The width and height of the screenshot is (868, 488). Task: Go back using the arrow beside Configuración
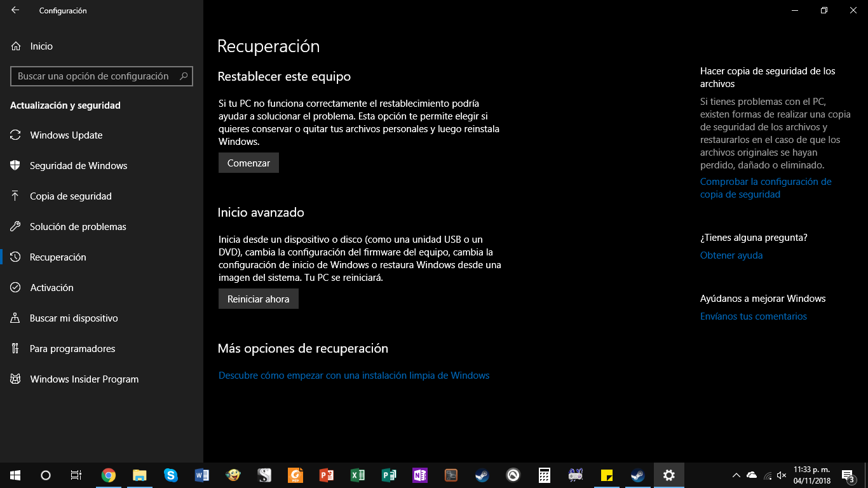pyautogui.click(x=15, y=10)
